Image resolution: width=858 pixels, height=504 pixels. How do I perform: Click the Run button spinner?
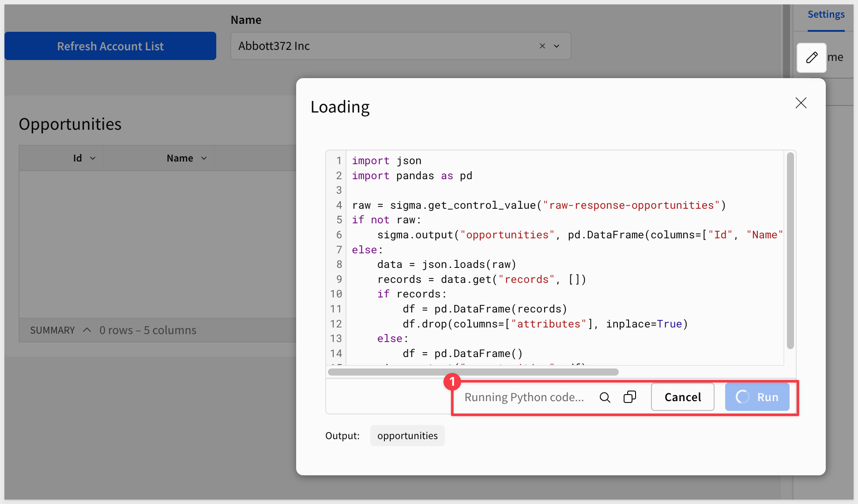(743, 397)
